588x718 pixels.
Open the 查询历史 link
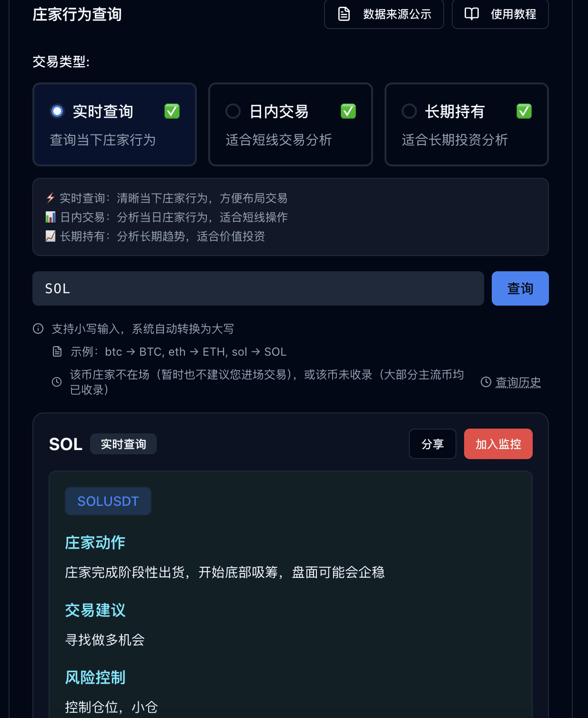(518, 382)
